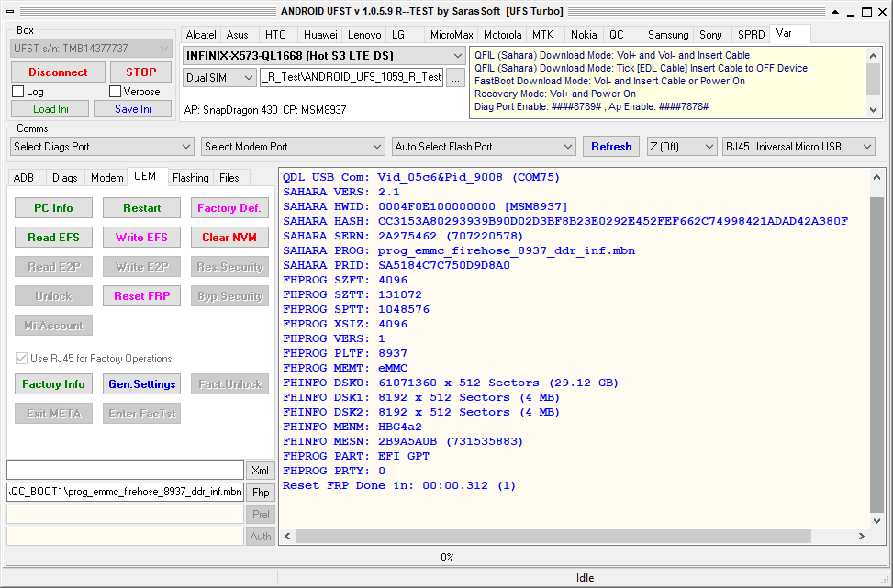
Task: Click the log's vertical scrollbar
Action: pyautogui.click(x=877, y=353)
